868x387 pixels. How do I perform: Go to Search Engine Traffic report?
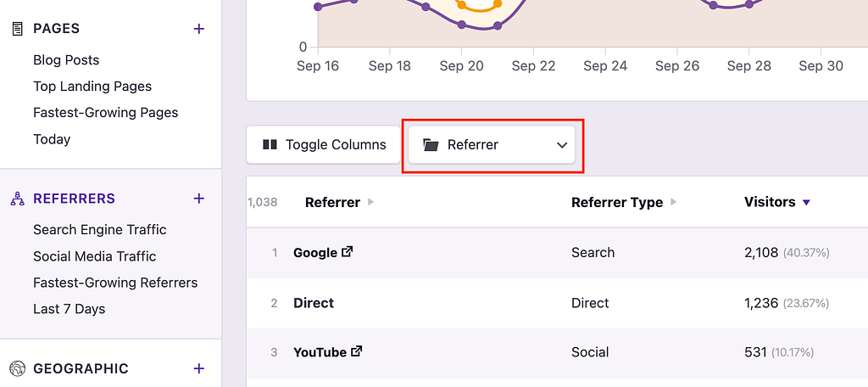[100, 230]
